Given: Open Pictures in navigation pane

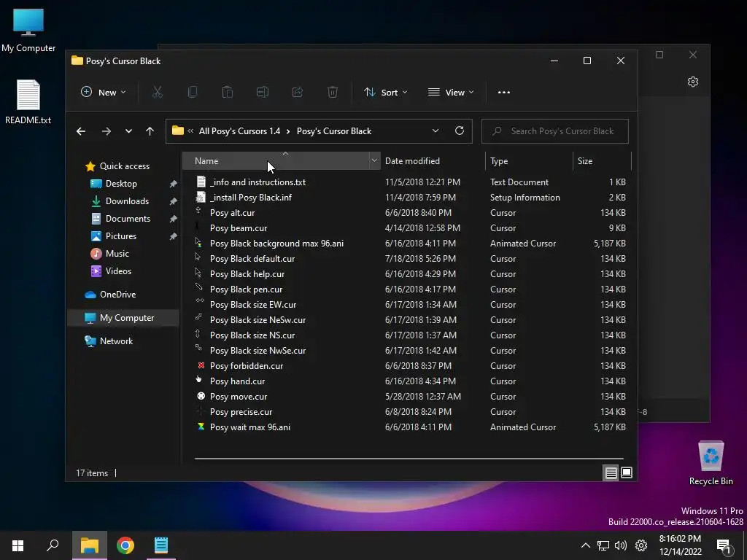Looking at the screenshot, I should coord(120,236).
